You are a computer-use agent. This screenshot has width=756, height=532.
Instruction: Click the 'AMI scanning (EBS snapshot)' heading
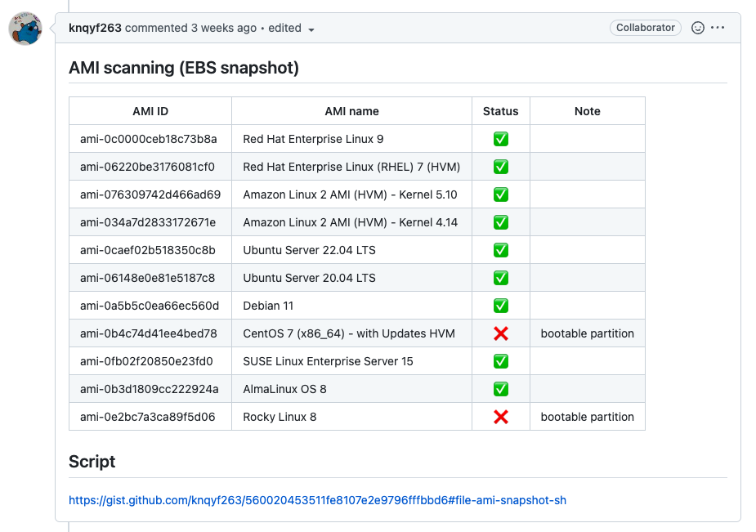coord(184,68)
